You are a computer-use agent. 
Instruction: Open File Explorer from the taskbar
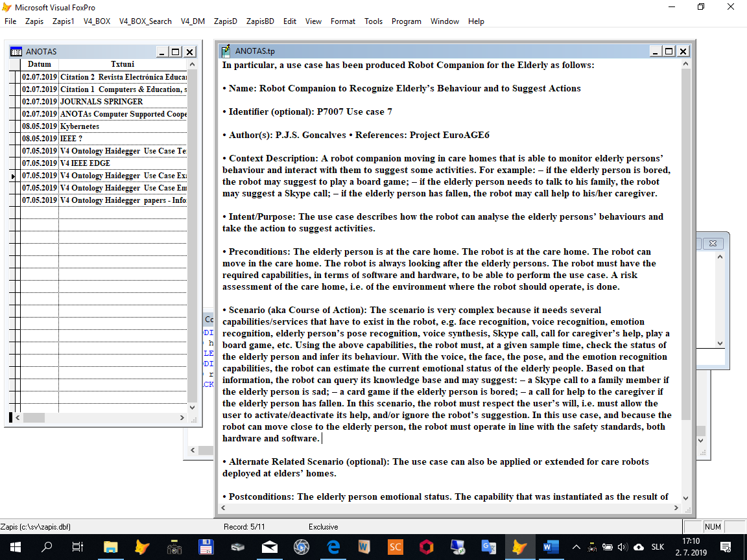[110, 547]
